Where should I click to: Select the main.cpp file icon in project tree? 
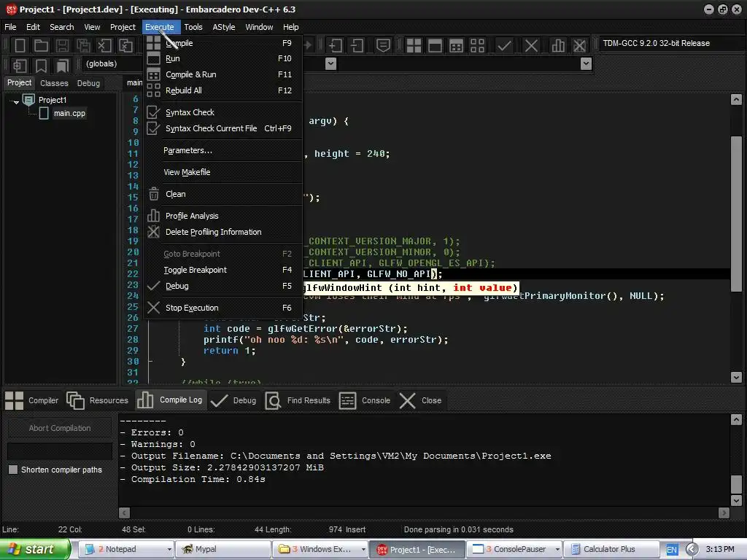[44, 113]
